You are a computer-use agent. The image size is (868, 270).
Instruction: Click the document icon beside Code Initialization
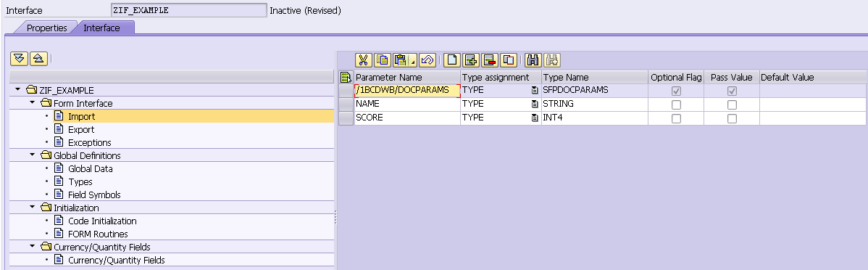[x=59, y=221]
